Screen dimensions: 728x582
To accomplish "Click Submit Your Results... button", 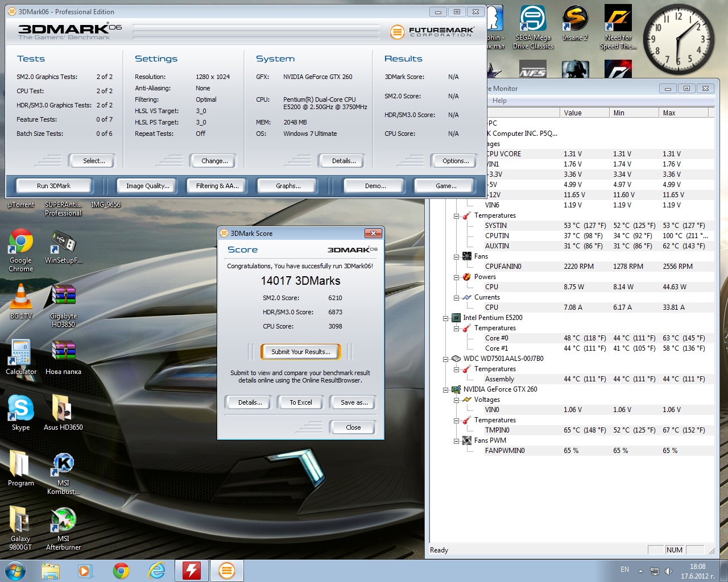I will [x=301, y=352].
